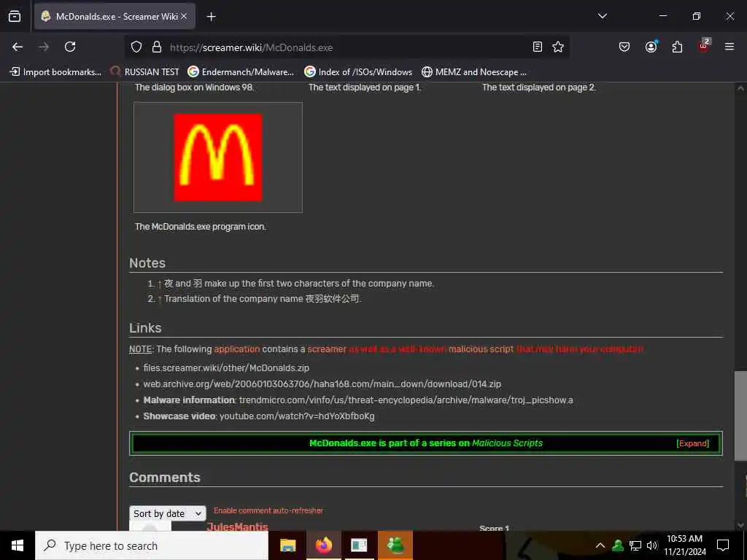Reload the current page
This screenshot has width=747, height=560.
(70, 47)
